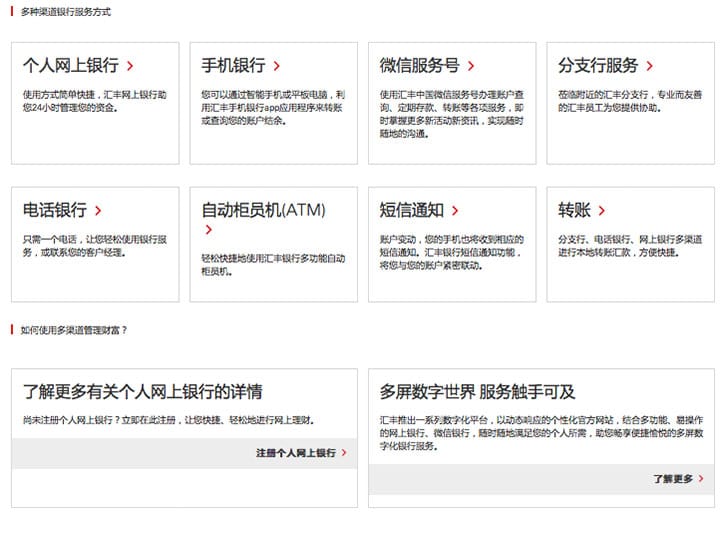The height and width of the screenshot is (545, 726).
Task: Click the description mentioning 汇丰分支行，专业而友善
Action: pos(630,101)
